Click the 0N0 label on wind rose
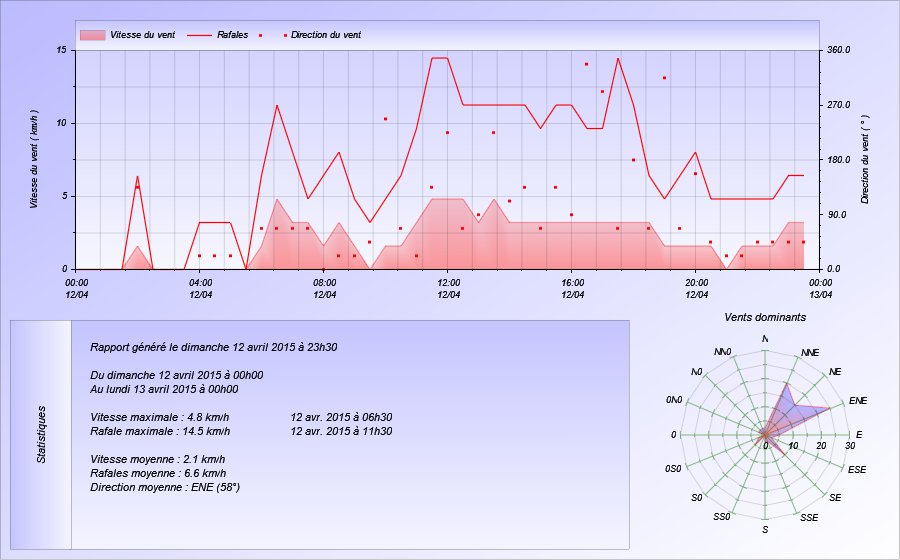The image size is (900, 560). 674,400
